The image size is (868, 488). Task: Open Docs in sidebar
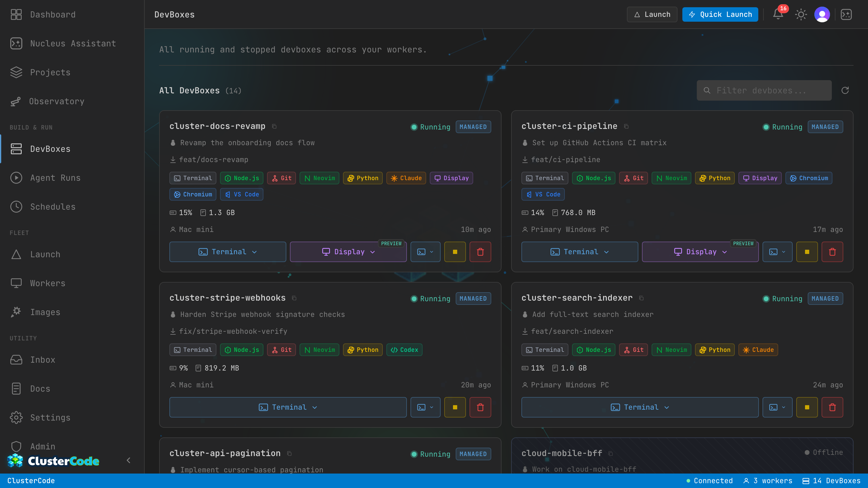point(72,389)
